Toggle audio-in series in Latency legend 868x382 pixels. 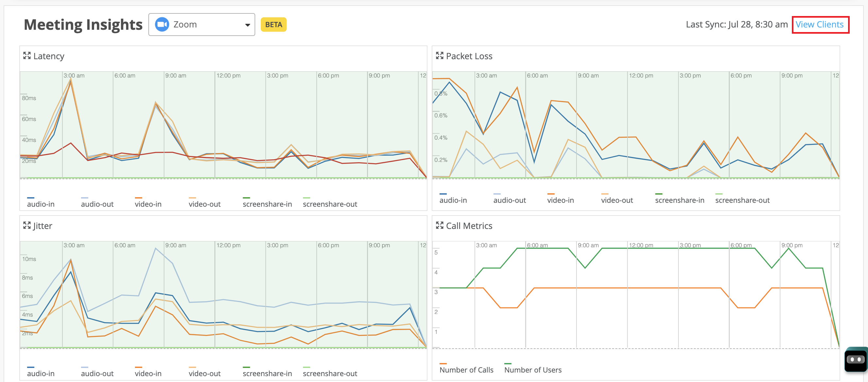(41, 204)
